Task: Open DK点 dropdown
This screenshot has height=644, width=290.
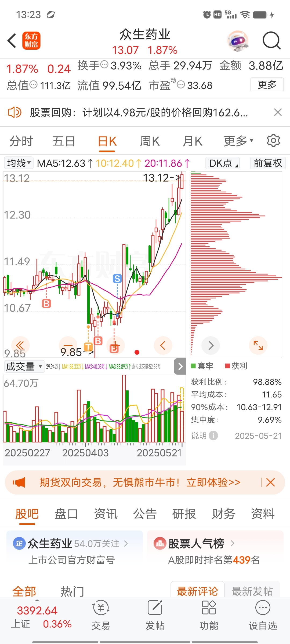Action: click(x=223, y=163)
